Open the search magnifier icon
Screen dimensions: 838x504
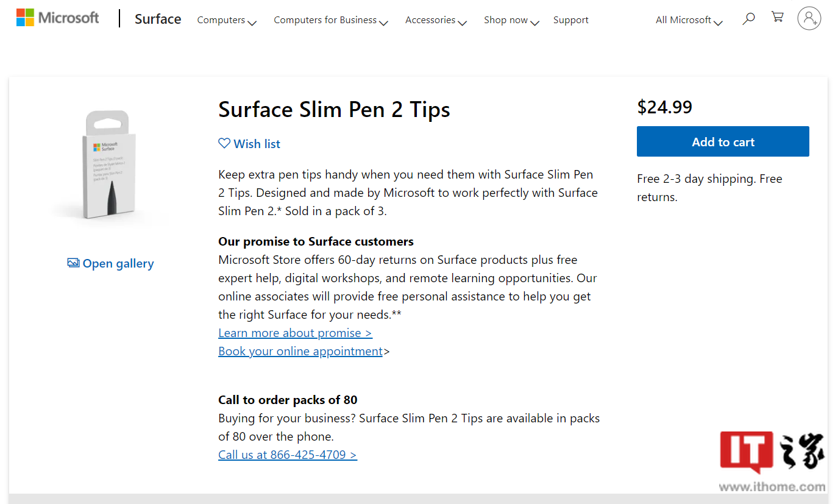[748, 19]
